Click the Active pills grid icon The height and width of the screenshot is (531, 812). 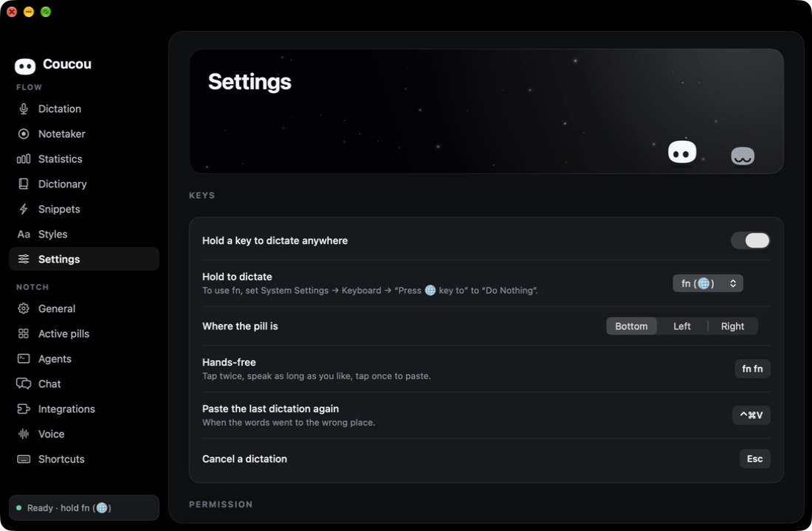24,334
